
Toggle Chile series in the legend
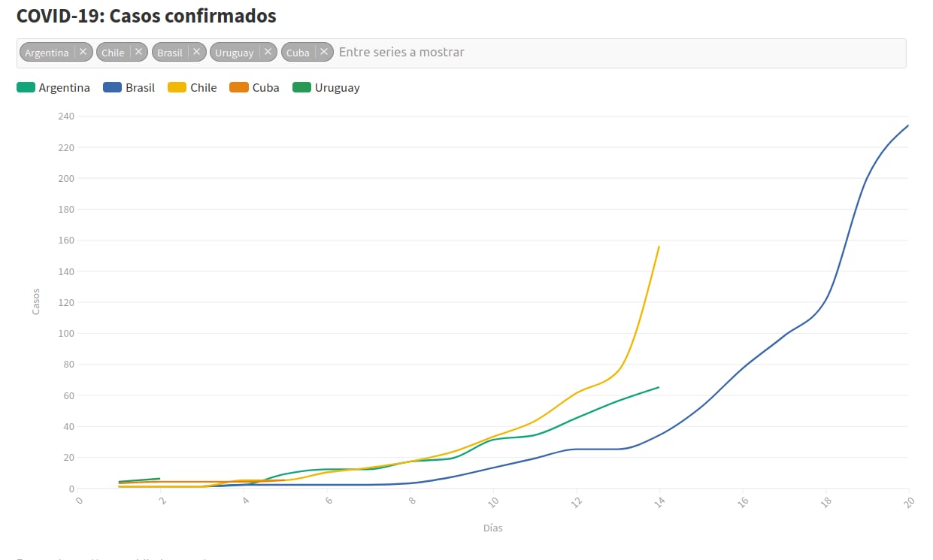pos(203,88)
